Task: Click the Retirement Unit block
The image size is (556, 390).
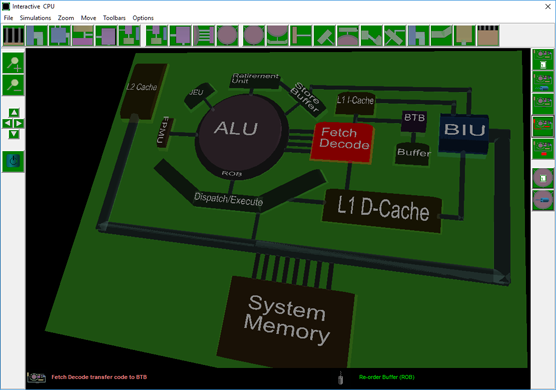Action: click(254, 80)
